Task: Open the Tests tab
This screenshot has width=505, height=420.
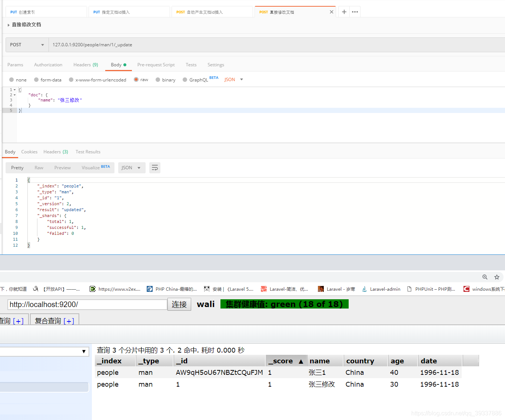Action: [x=191, y=65]
